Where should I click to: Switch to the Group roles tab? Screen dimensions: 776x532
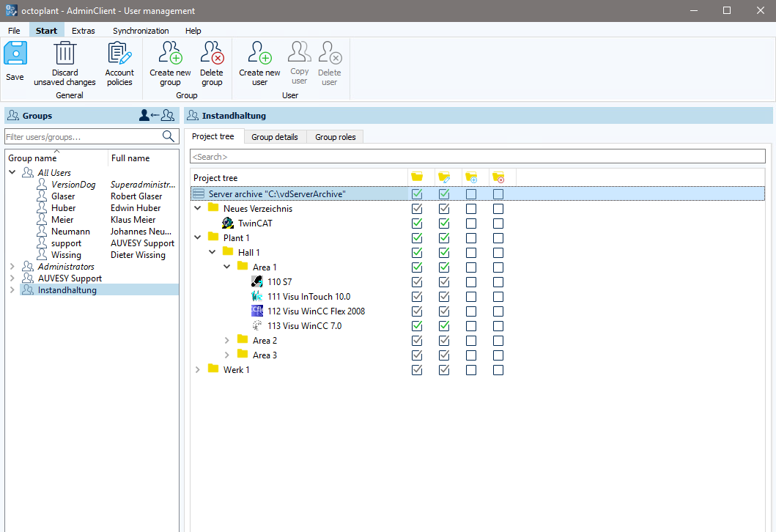point(334,136)
